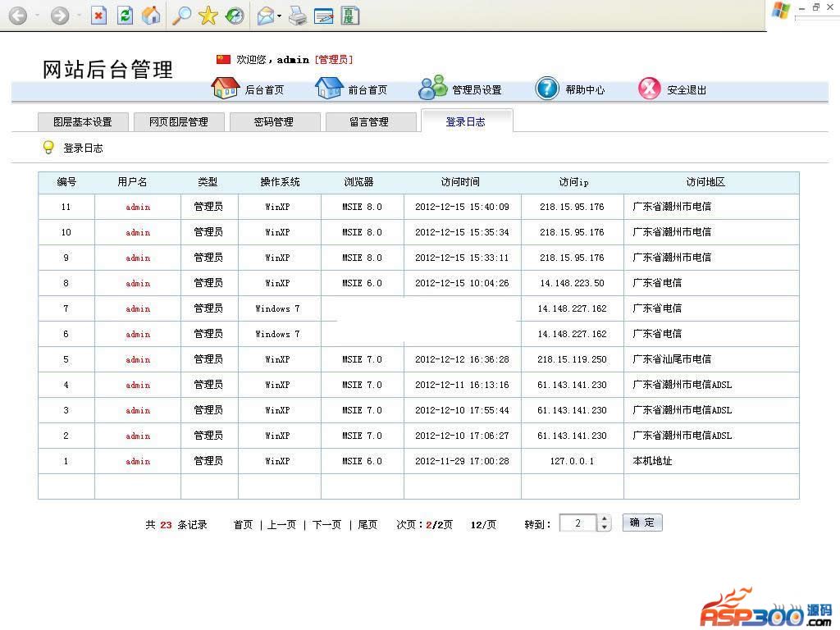Screen dimensions: 840x630
Task: Click the 访问时间 column header
Action: [461, 182]
